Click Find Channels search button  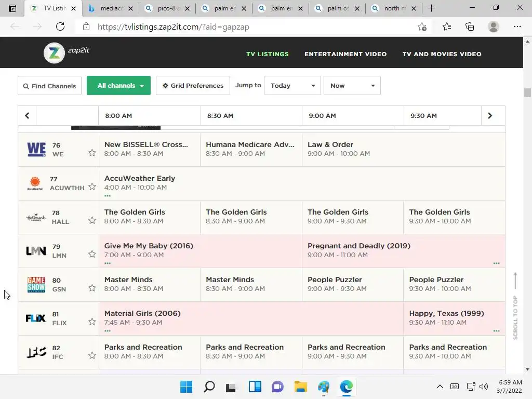[49, 86]
